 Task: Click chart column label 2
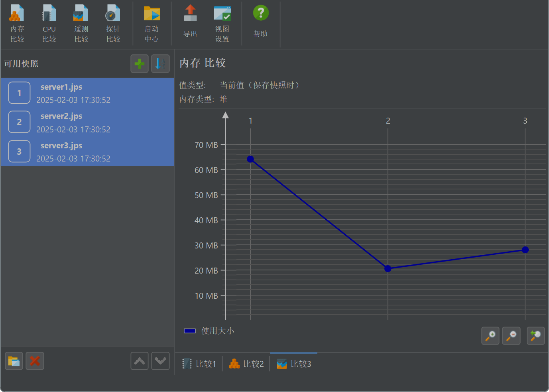(388, 121)
